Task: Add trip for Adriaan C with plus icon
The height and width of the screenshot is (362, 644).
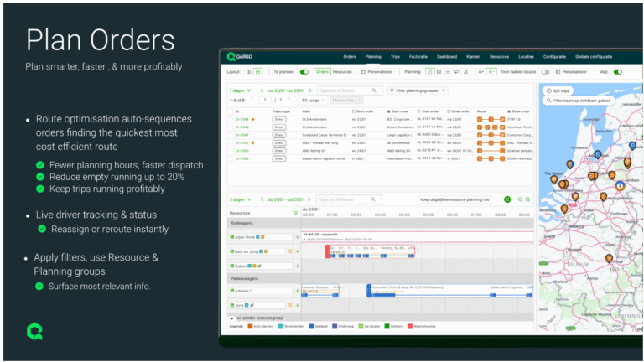Action: [298, 291]
